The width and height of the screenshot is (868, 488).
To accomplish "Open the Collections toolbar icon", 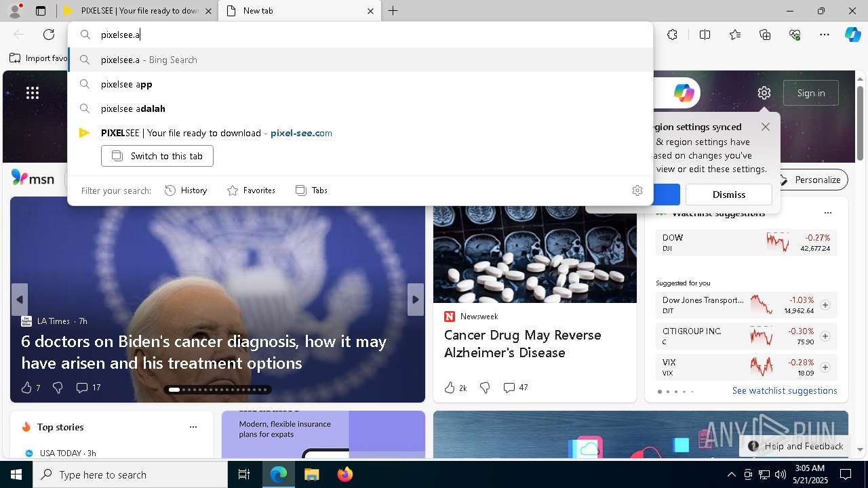I will 765,35.
